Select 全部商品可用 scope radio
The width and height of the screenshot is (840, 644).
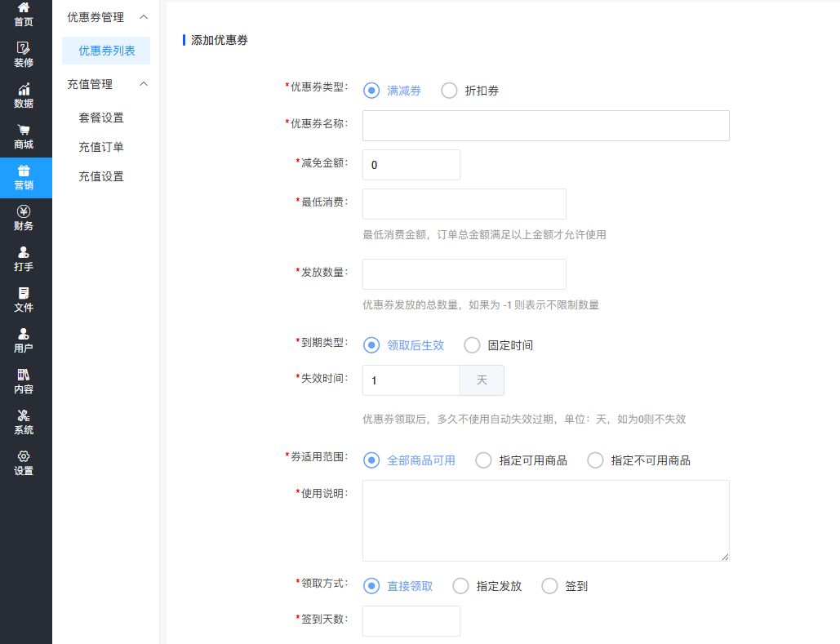click(x=371, y=460)
